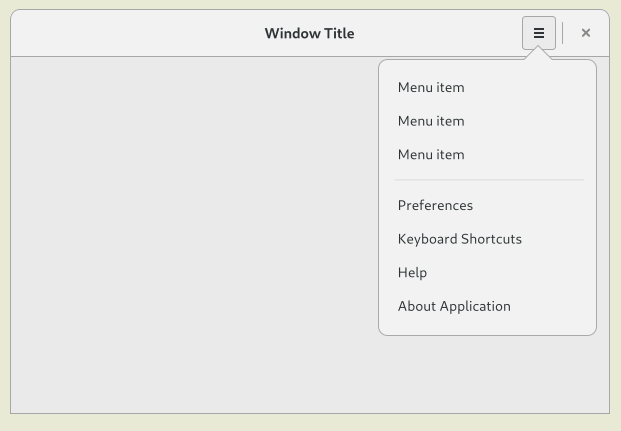
Task: Open Preferences from the popover menu
Action: coord(435,205)
